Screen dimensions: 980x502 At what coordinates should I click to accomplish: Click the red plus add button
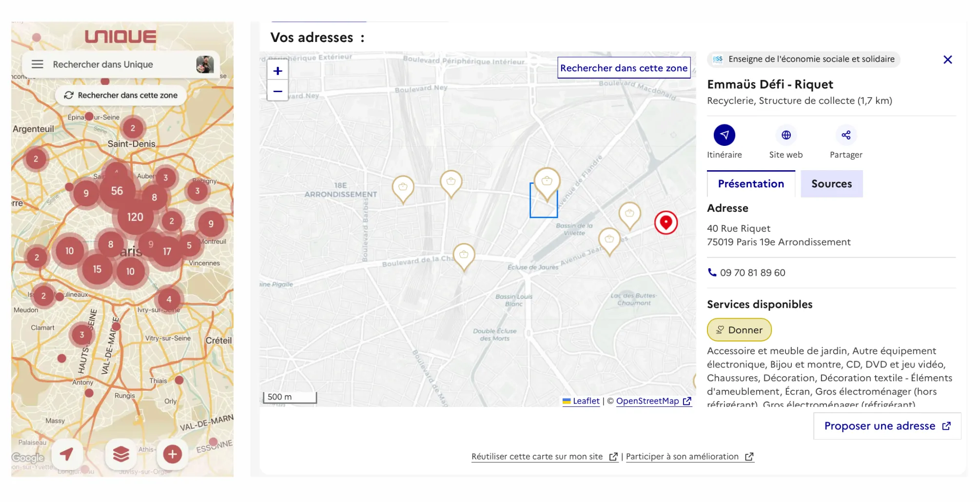click(x=172, y=454)
